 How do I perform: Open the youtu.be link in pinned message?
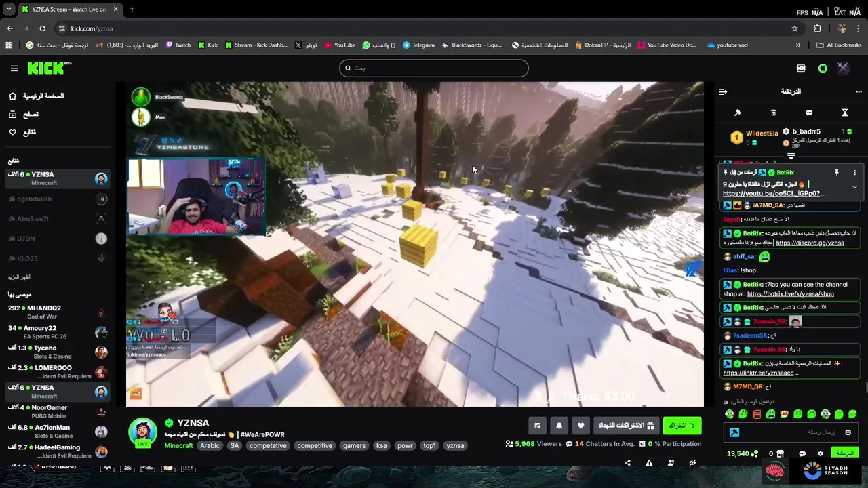point(774,194)
